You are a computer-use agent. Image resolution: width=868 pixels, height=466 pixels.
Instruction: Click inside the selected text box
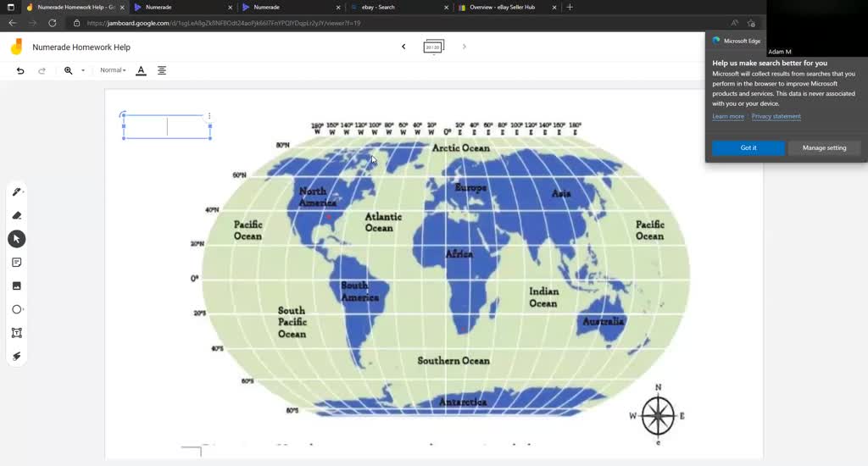[x=167, y=127]
